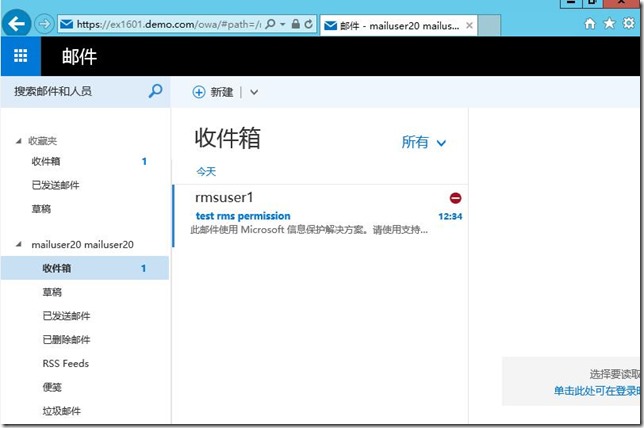Open the RSS Feeds folder
Screen dimensions: 644x428
(x=66, y=364)
